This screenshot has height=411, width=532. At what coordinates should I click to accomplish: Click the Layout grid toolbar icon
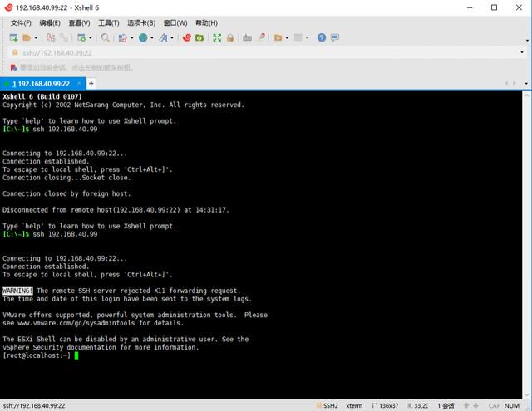tap(298, 37)
